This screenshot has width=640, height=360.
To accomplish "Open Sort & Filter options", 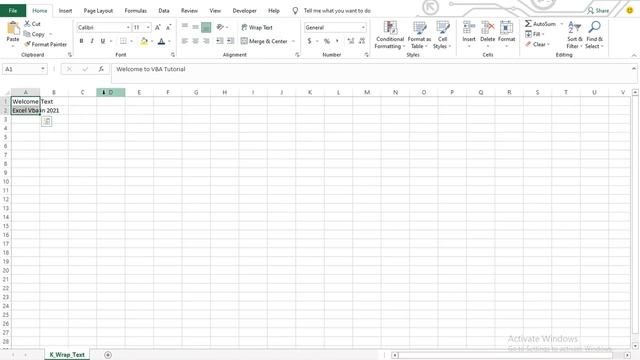I will pos(574,35).
